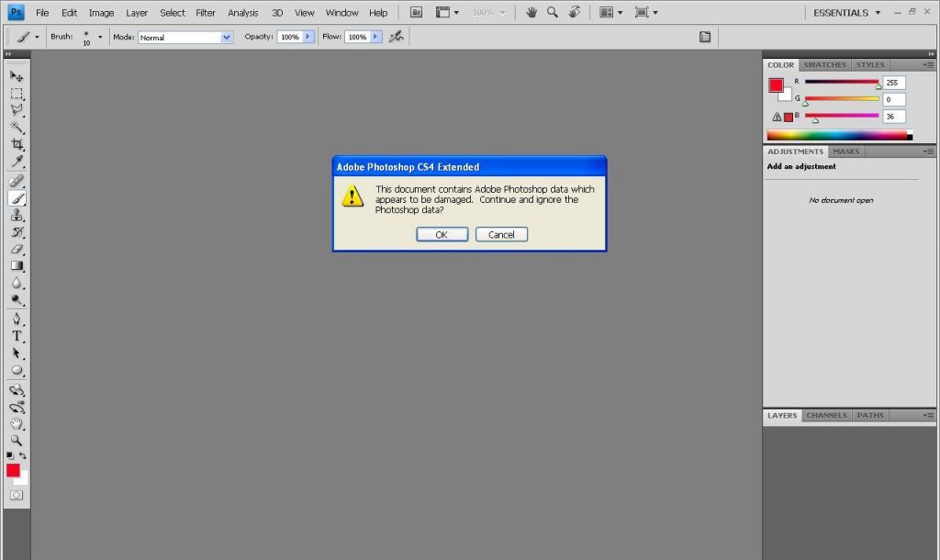940x560 pixels.
Task: Switch to the Styles tab
Action: (x=870, y=65)
